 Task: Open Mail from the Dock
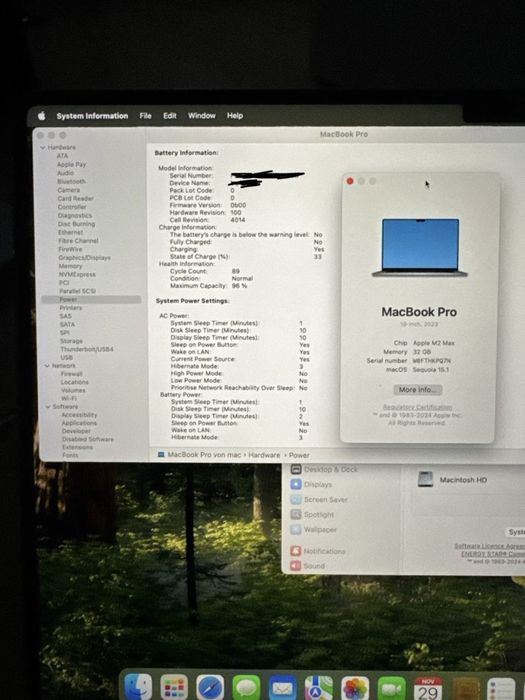(x=282, y=688)
